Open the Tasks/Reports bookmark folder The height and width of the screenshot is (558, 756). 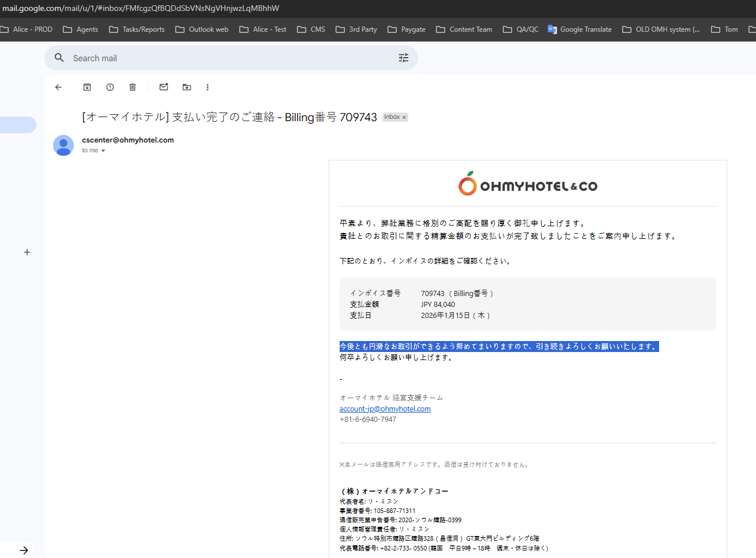(x=137, y=29)
